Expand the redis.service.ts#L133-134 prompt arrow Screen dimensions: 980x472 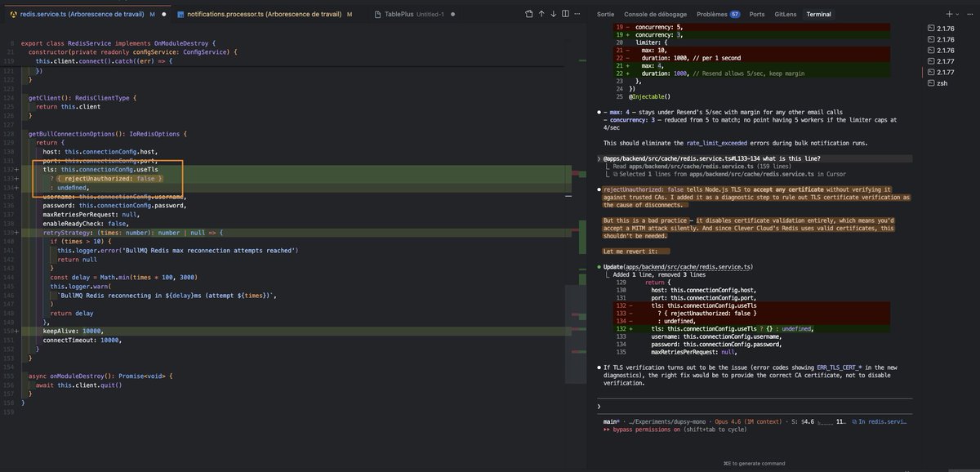tap(599, 158)
